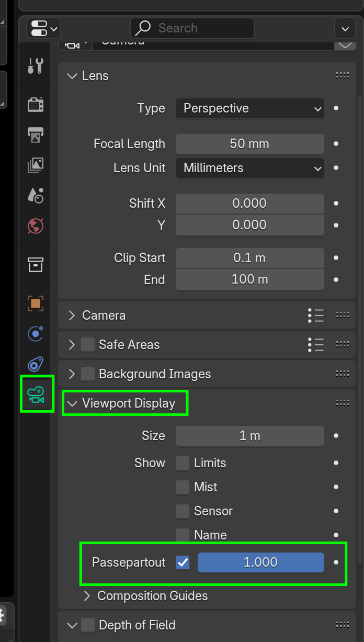Open the Lens Unit dropdown

tap(250, 168)
